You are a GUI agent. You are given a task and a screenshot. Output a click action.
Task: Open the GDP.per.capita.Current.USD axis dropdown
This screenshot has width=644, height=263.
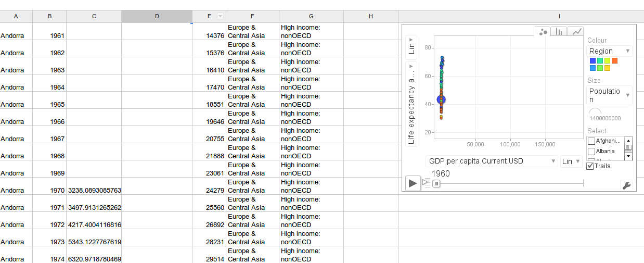click(492, 161)
